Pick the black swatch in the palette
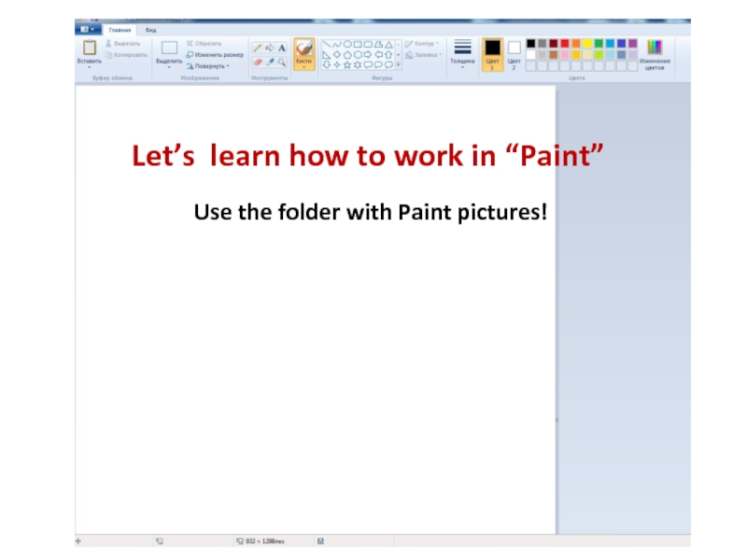This screenshot has height=560, width=747. click(531, 44)
